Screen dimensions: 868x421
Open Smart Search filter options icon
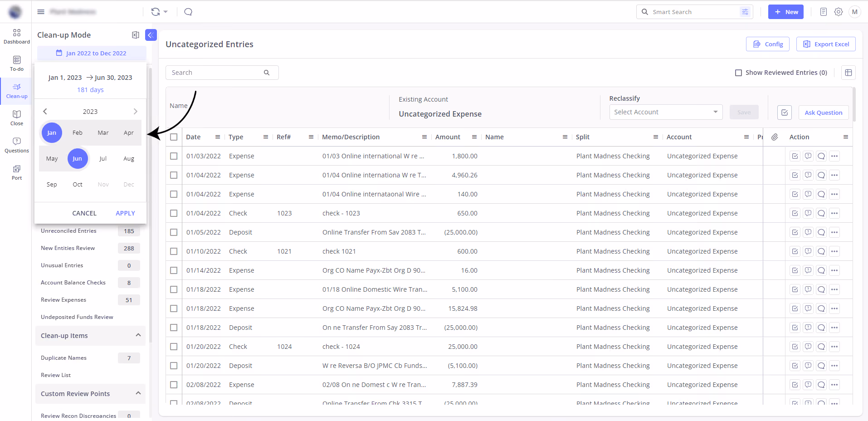click(x=745, y=12)
